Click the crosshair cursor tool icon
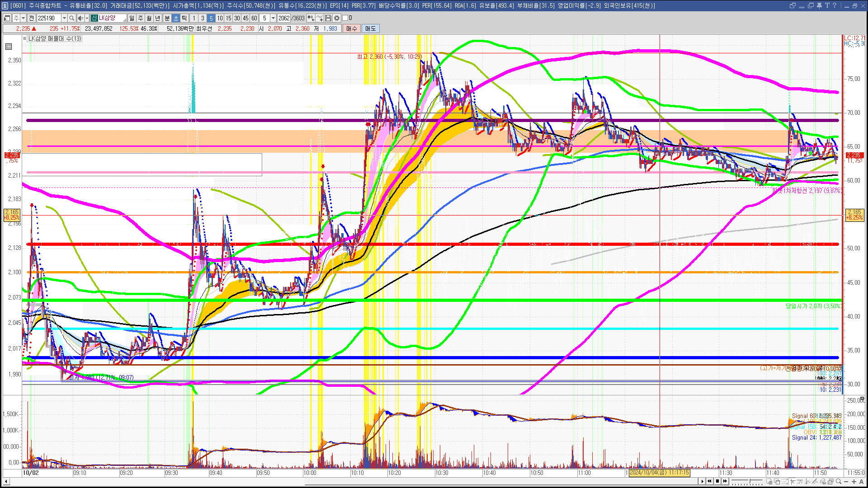 click(x=793, y=481)
